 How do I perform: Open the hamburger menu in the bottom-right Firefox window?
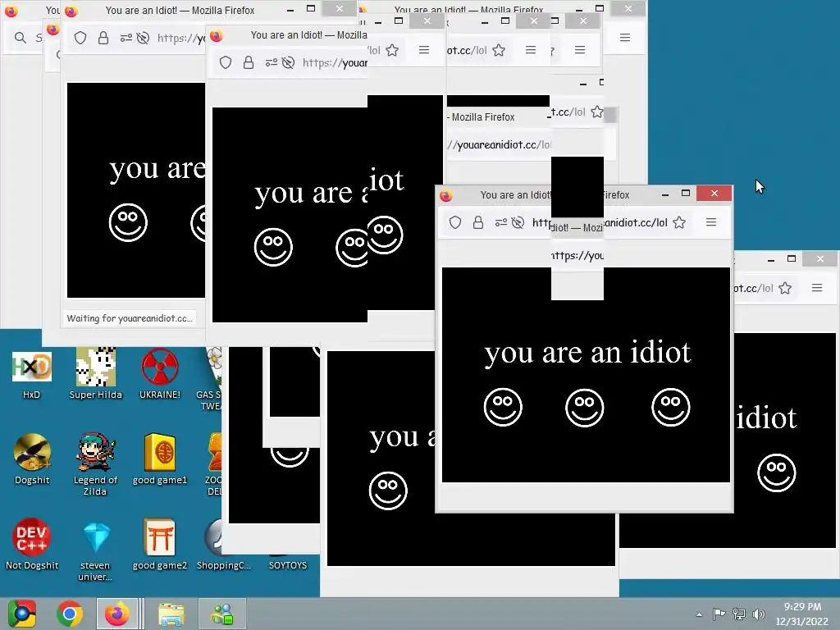click(x=816, y=288)
